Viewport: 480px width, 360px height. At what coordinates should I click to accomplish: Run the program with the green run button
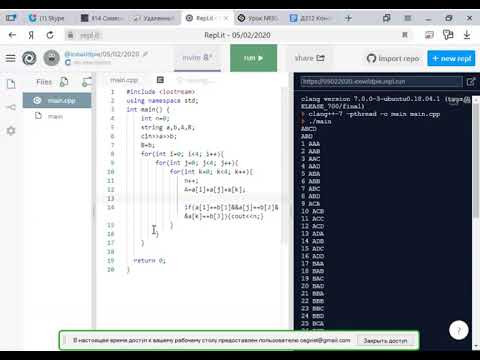pyautogui.click(x=253, y=58)
